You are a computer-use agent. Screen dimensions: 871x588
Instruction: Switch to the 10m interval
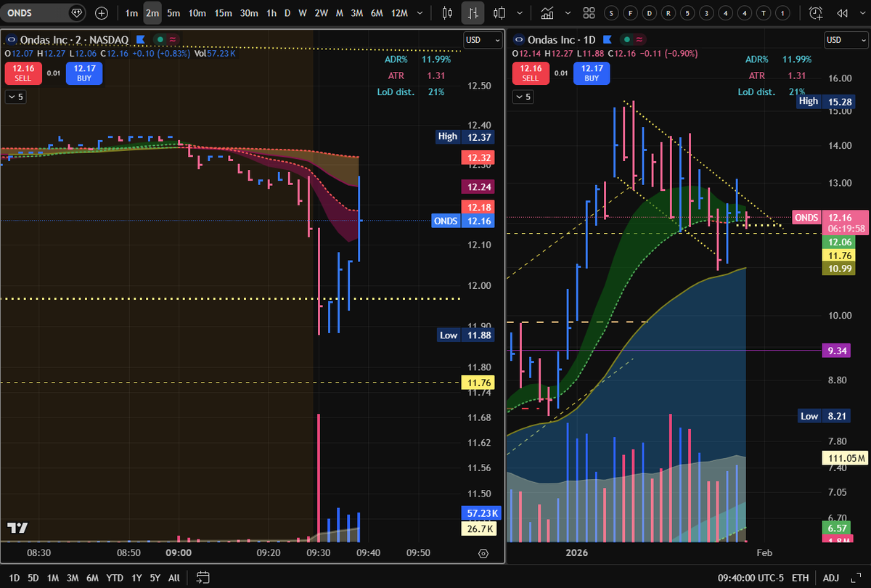click(197, 13)
